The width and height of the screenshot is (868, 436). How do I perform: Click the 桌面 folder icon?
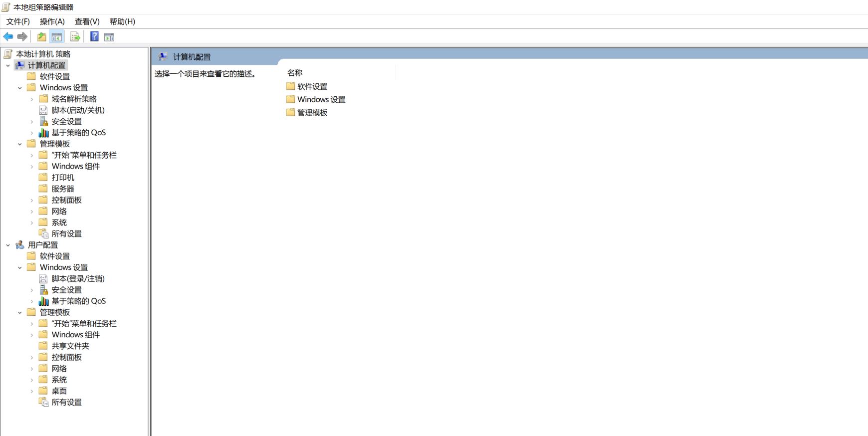click(x=43, y=391)
